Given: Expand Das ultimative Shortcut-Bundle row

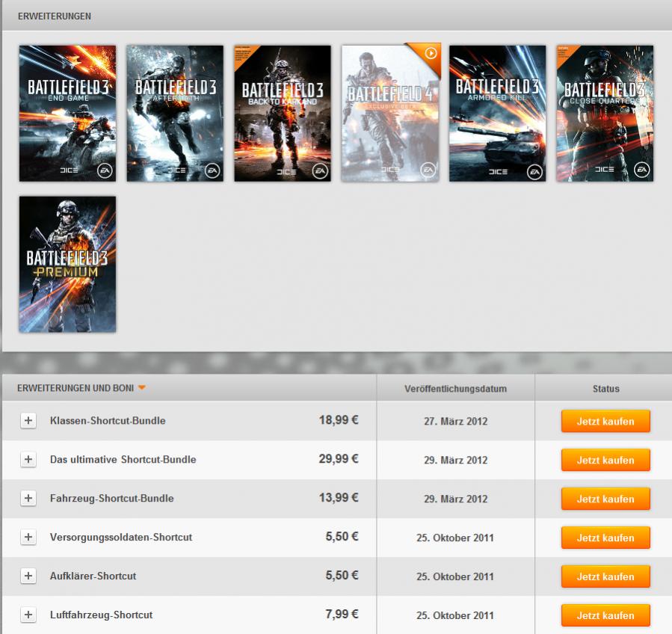Looking at the screenshot, I should (x=28, y=460).
